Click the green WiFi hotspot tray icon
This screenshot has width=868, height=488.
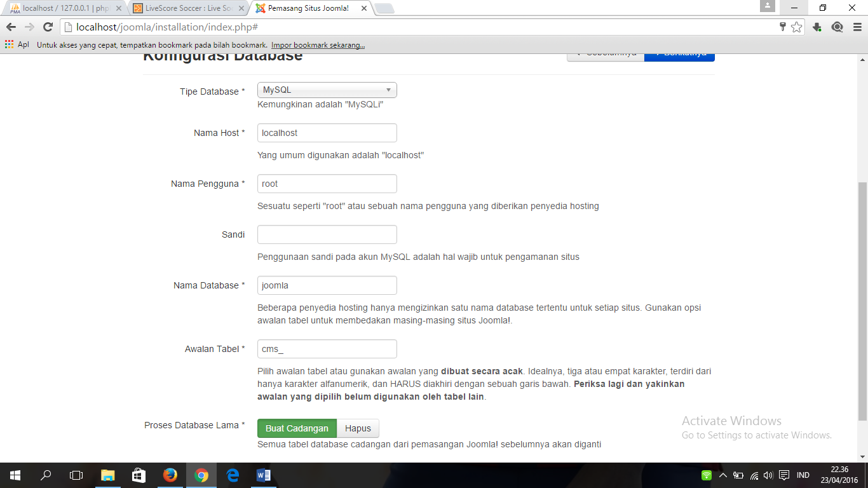click(x=707, y=475)
